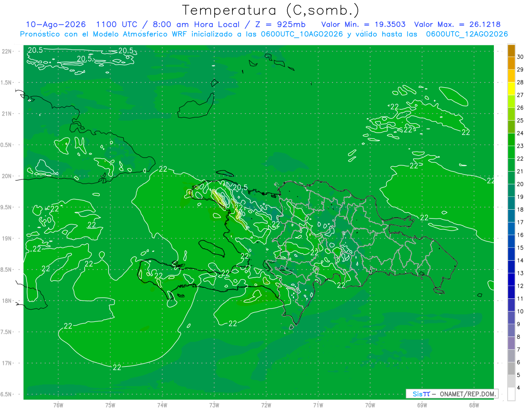Click the title 'Temperatura (C,somb.)'
Screen dimensions: 532x411
click(271, 10)
